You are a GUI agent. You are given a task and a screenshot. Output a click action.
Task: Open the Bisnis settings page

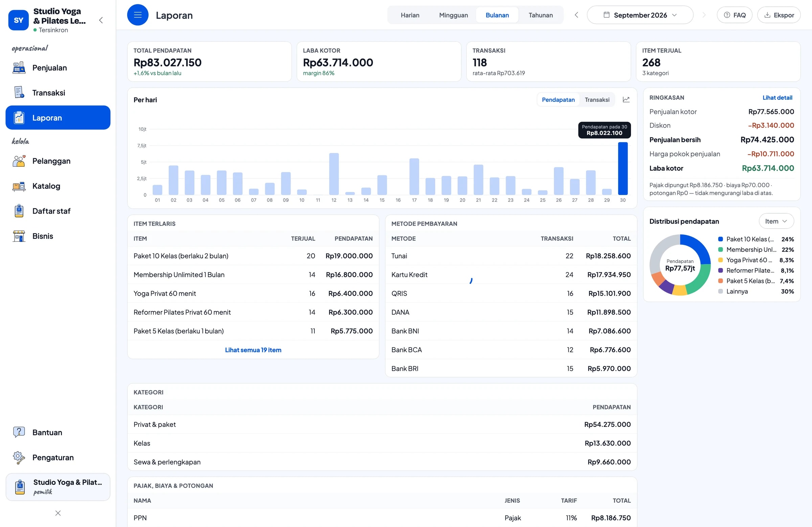pos(58,236)
